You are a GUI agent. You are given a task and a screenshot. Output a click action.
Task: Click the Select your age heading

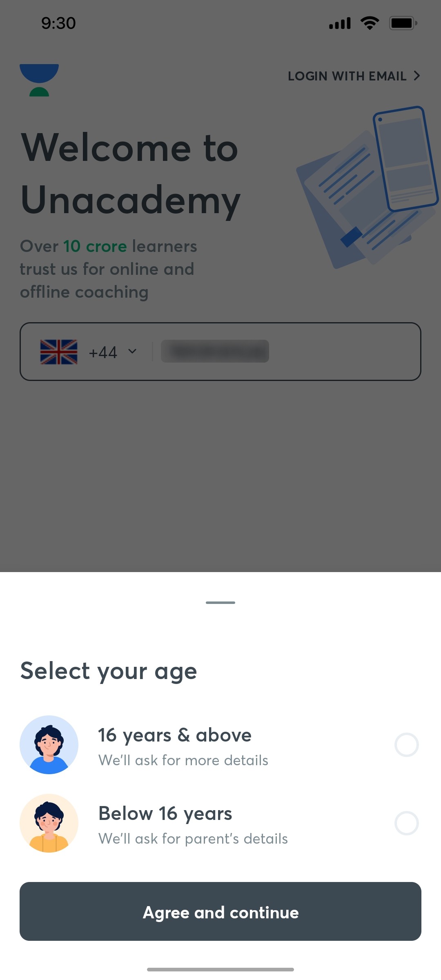point(108,670)
